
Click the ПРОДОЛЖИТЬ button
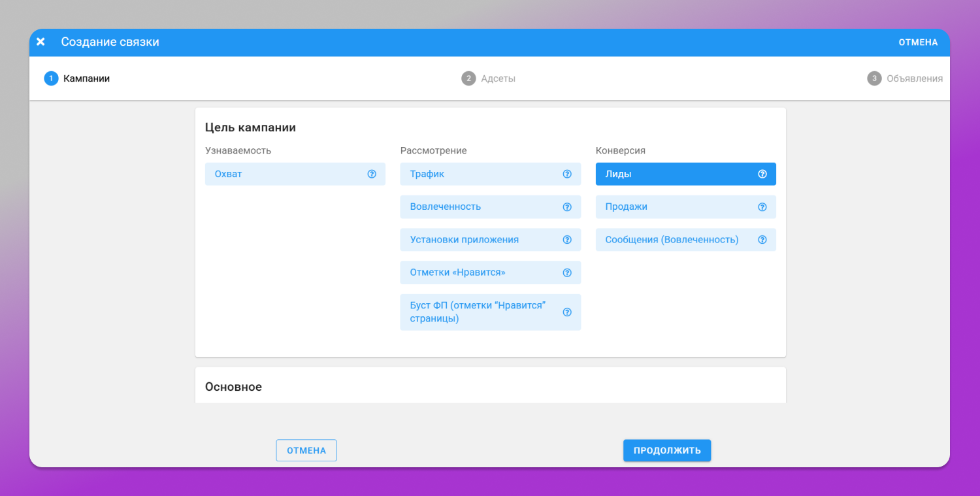[667, 450]
